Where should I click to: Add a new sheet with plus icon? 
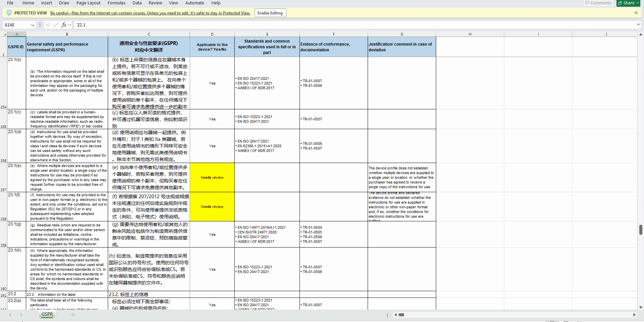(73, 315)
